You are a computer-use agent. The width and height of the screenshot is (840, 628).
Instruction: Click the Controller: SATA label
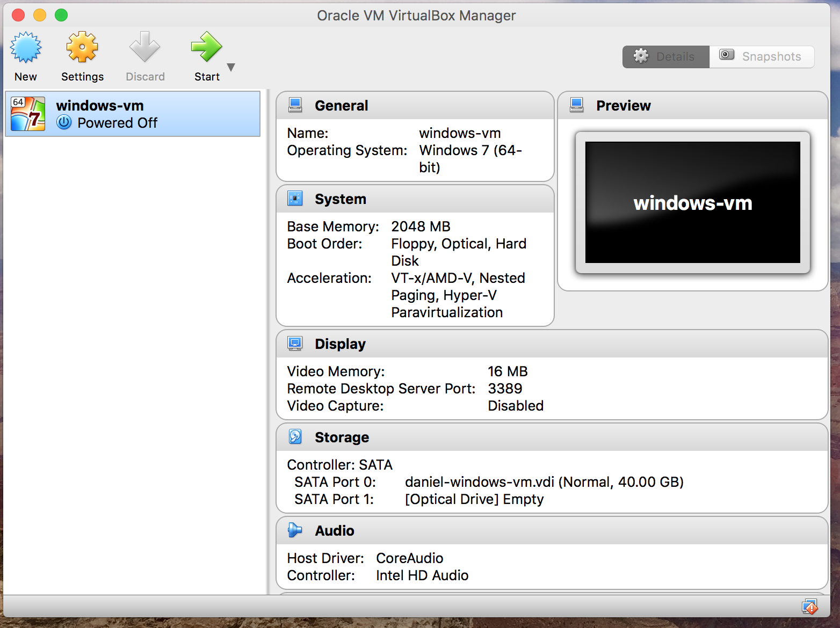click(339, 465)
